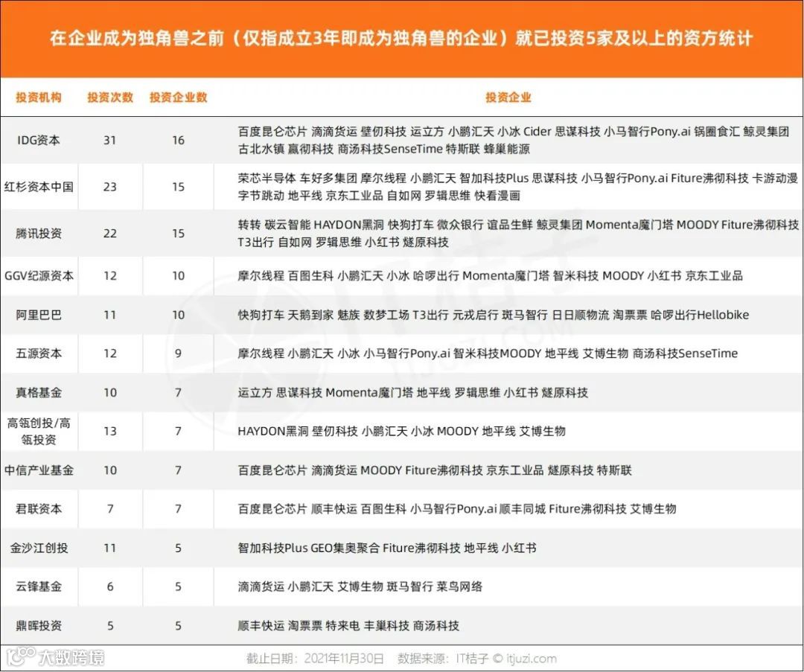Select the 腾讯投资 institution cell
Viewport: 804px width, 672px height.
[x=39, y=233]
